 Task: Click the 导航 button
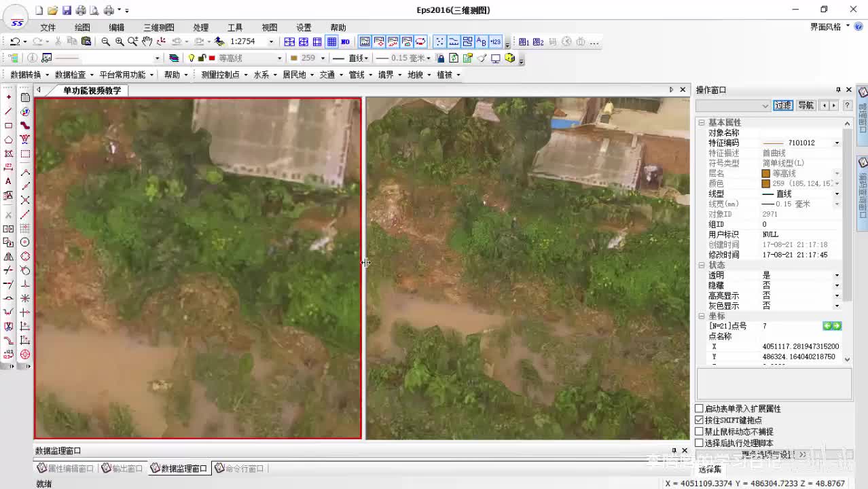[x=806, y=105]
